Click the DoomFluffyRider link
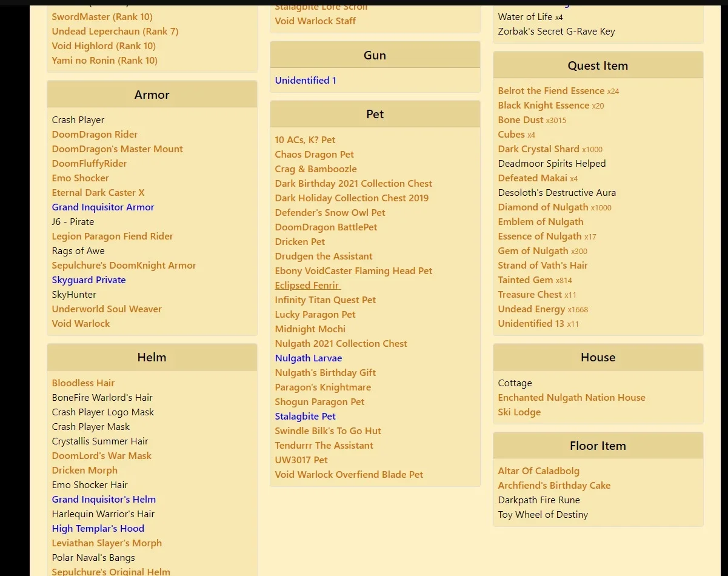The height and width of the screenshot is (576, 728). (90, 164)
